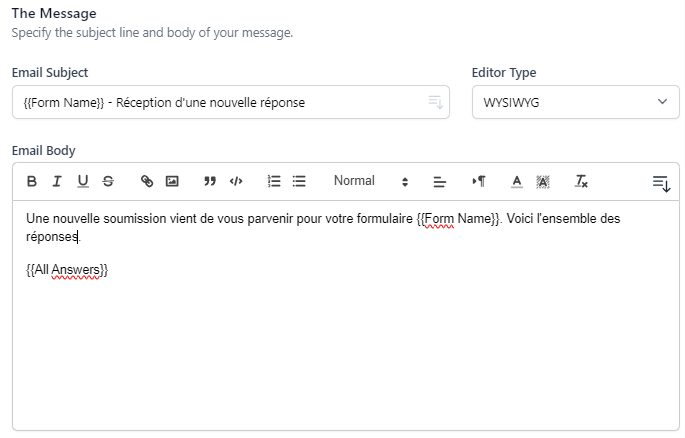Viewport: 685px width, 438px height.
Task: Toggle right-to-left text direction
Action: click(x=479, y=181)
